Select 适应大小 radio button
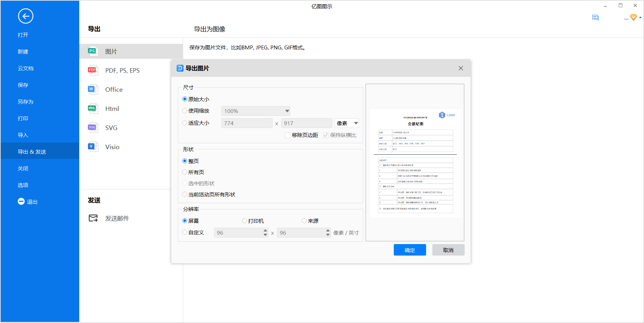Image resolution: width=644 pixels, height=323 pixels. 185,123
